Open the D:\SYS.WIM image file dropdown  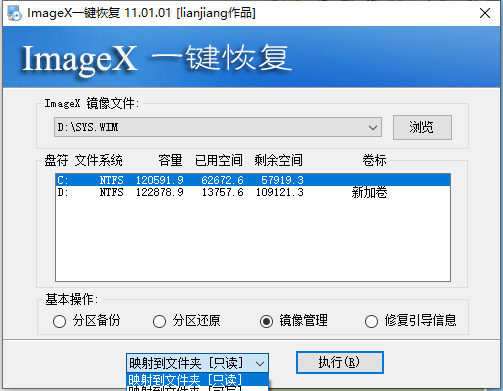click(x=373, y=127)
